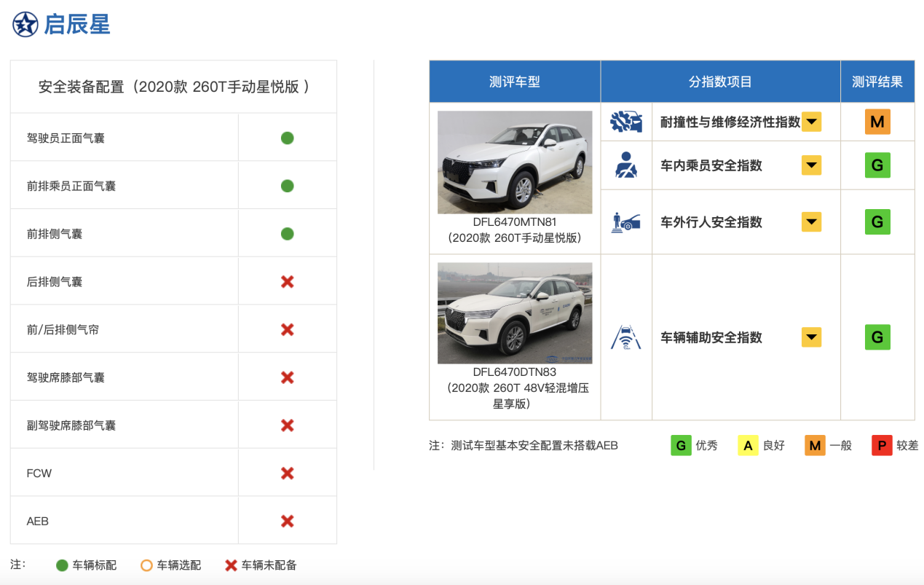
Task: Click red X for 副驾驶席膝部气囊
Action: (x=287, y=425)
